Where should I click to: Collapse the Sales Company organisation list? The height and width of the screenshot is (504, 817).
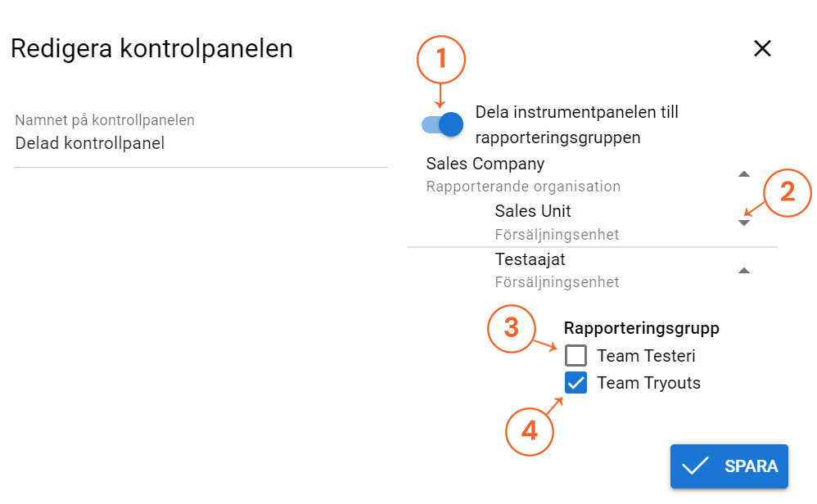tap(743, 173)
